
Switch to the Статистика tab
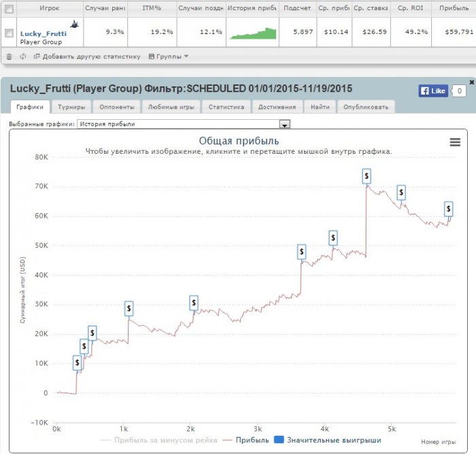[226, 107]
